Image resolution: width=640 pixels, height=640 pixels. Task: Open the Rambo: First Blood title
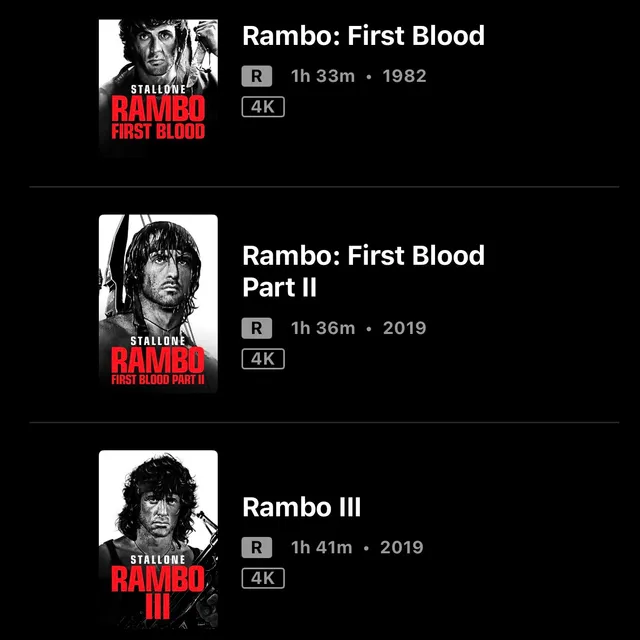point(363,36)
